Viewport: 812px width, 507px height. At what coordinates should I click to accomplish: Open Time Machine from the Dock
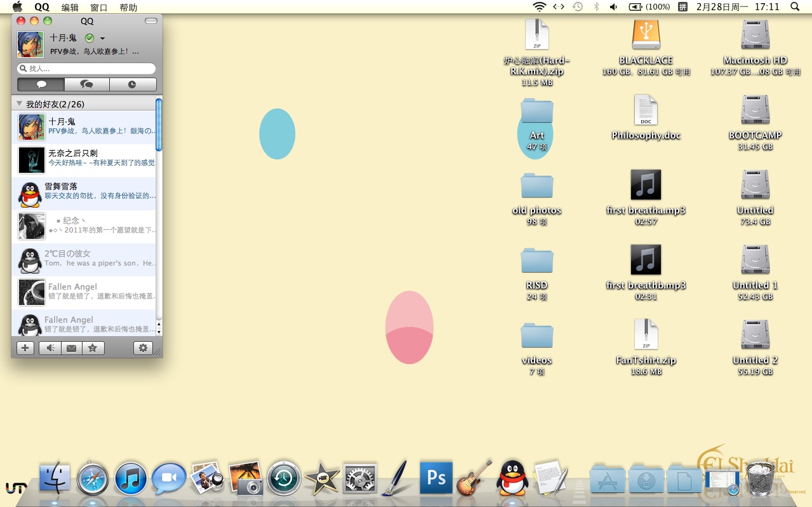tap(284, 478)
